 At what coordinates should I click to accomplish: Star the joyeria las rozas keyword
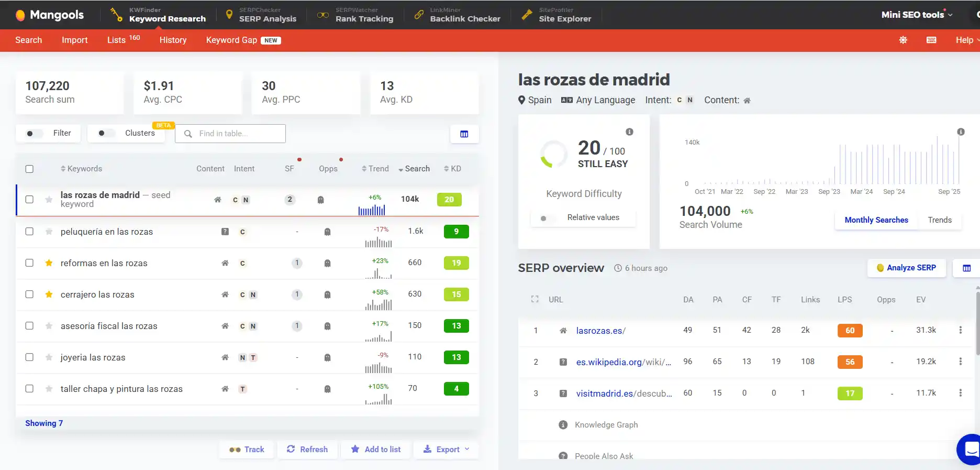click(x=49, y=357)
